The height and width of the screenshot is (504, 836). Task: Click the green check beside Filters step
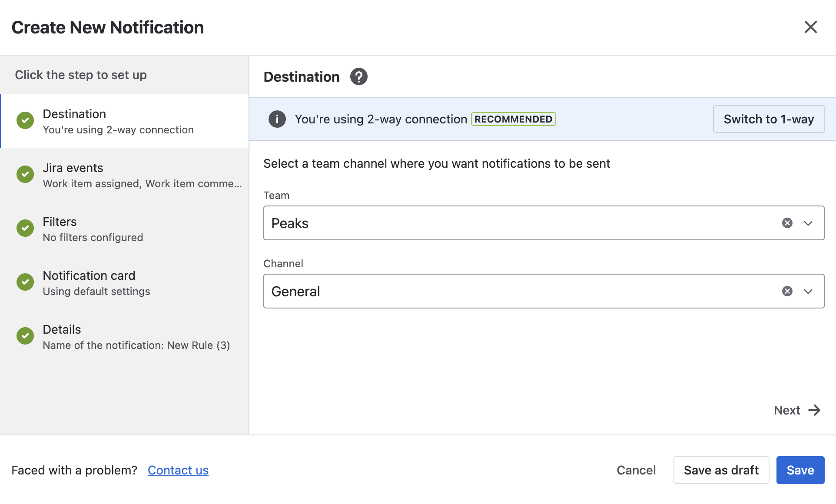tap(25, 228)
